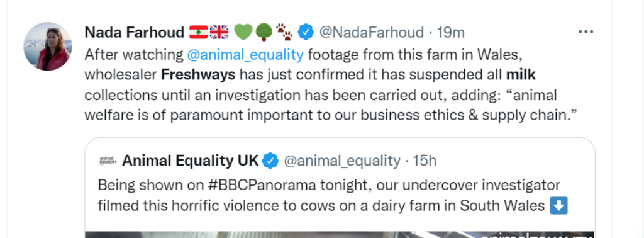Open Nada Farhoud's profile picture
The height and width of the screenshot is (238, 644).
coord(47,46)
